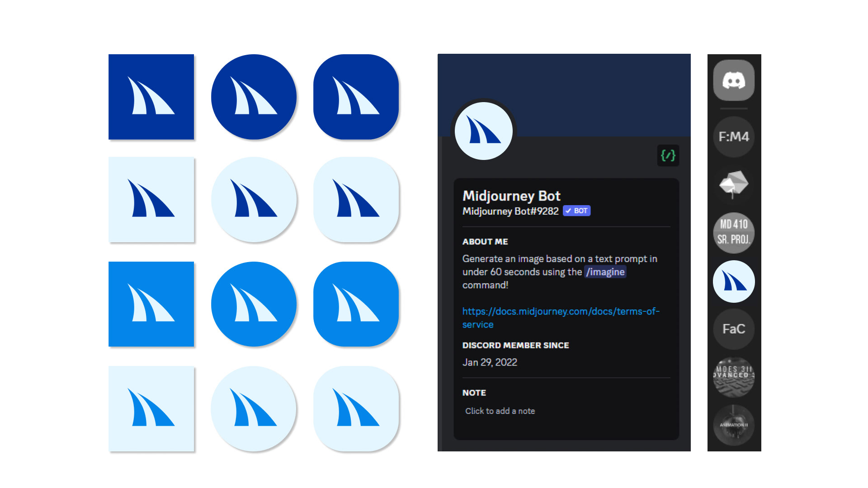This screenshot has height=488, width=868.
Task: Select the bright blue rounded-square logo
Action: point(356,304)
